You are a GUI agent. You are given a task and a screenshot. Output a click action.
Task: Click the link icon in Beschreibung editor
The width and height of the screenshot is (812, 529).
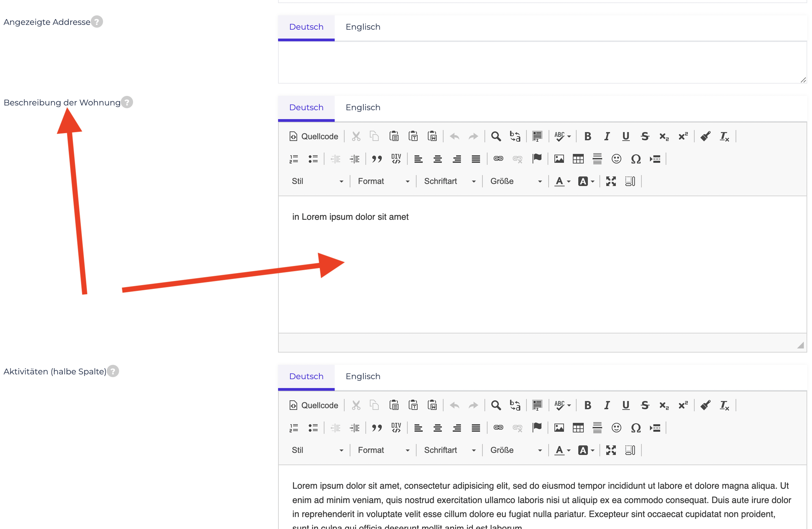coord(498,159)
